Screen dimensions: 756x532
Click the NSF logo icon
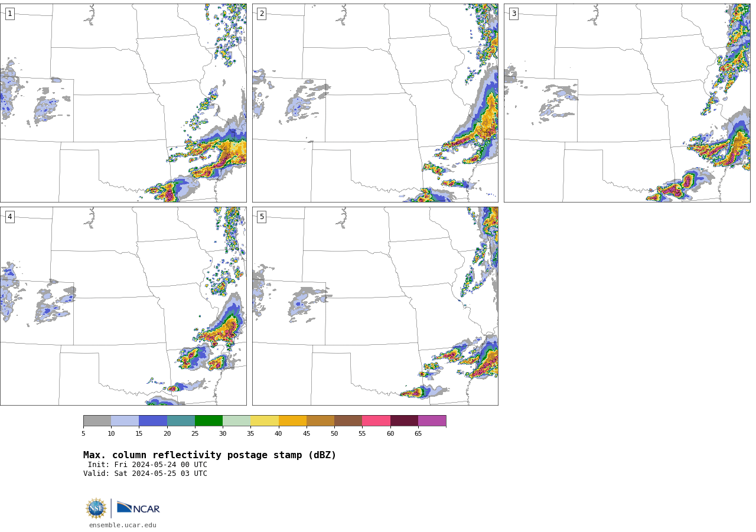96,508
